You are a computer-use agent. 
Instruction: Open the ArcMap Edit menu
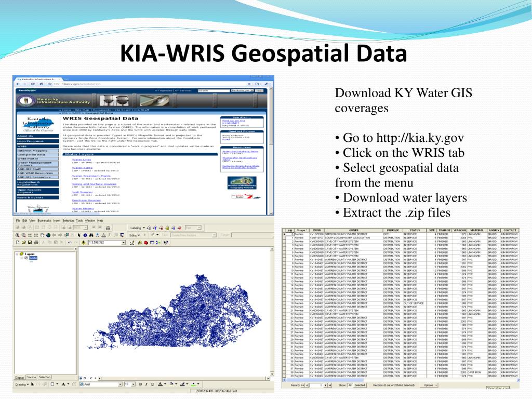[x=25, y=220]
